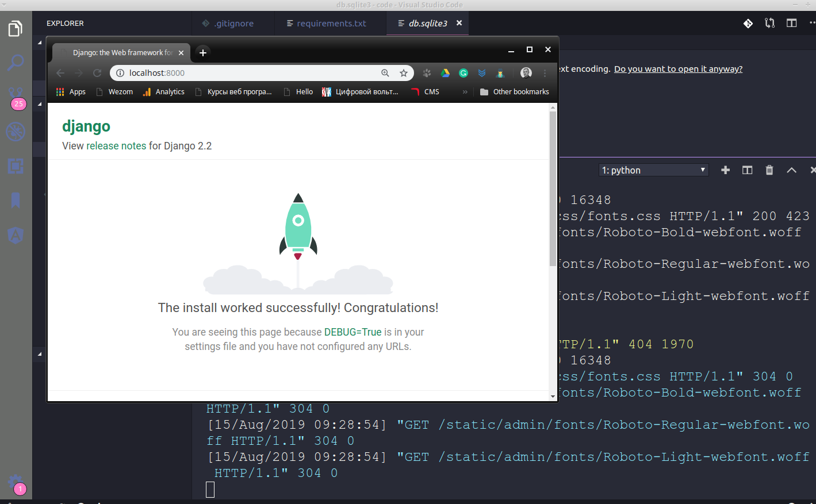Collapse the second Explorer section arrow
The image size is (816, 504).
tap(40, 104)
